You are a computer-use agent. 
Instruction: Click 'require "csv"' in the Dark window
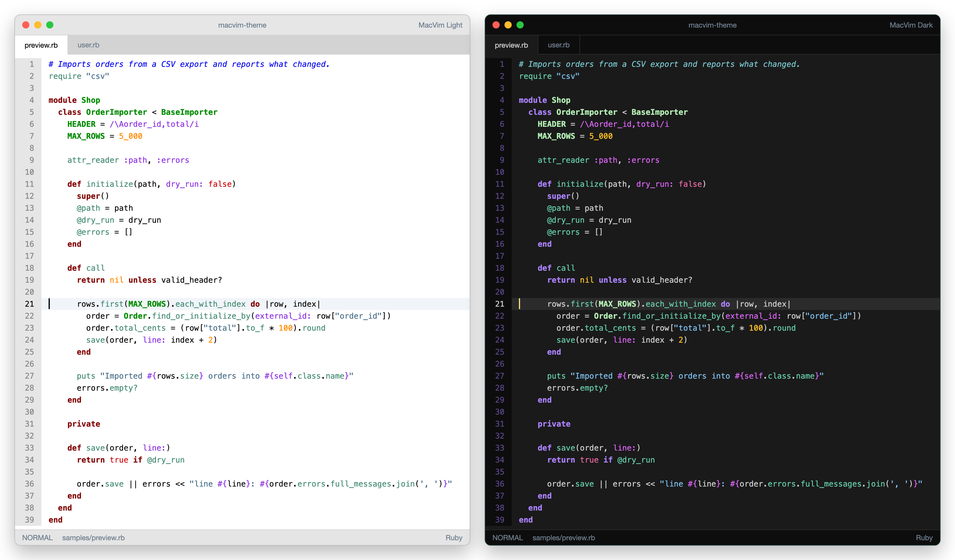coord(549,76)
